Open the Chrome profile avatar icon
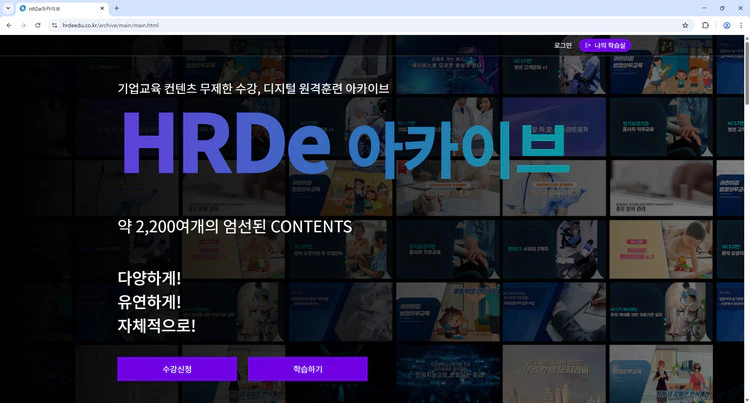 pos(726,25)
